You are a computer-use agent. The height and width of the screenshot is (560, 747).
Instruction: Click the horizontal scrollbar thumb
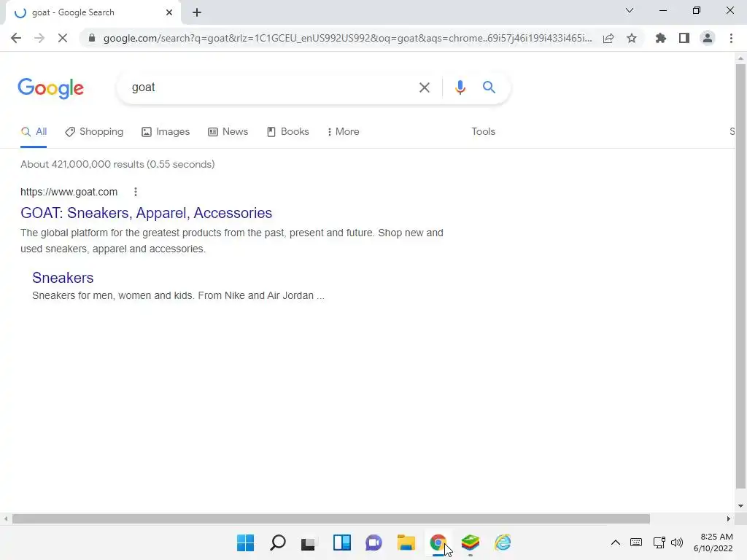point(331,518)
